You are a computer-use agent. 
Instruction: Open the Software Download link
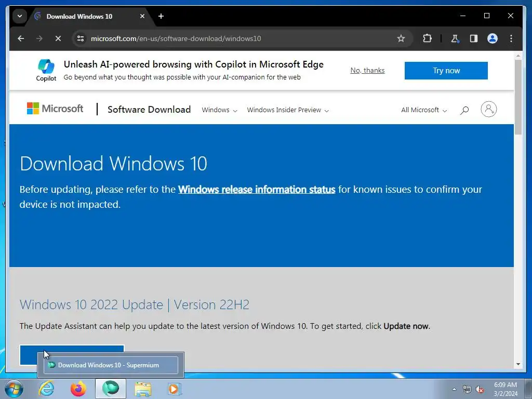coord(149,110)
